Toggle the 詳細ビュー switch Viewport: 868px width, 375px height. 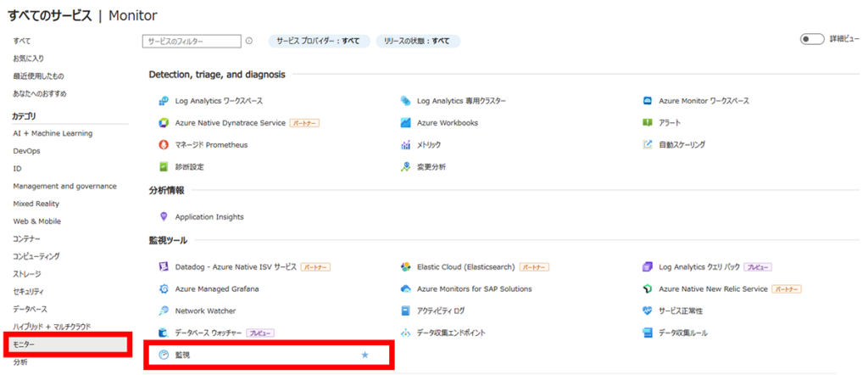tap(811, 40)
